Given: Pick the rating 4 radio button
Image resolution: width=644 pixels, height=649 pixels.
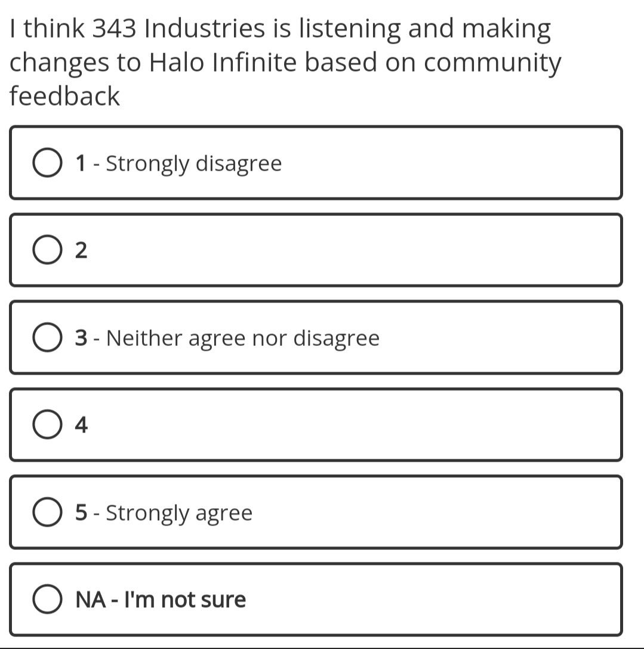Looking at the screenshot, I should pyautogui.click(x=47, y=425).
